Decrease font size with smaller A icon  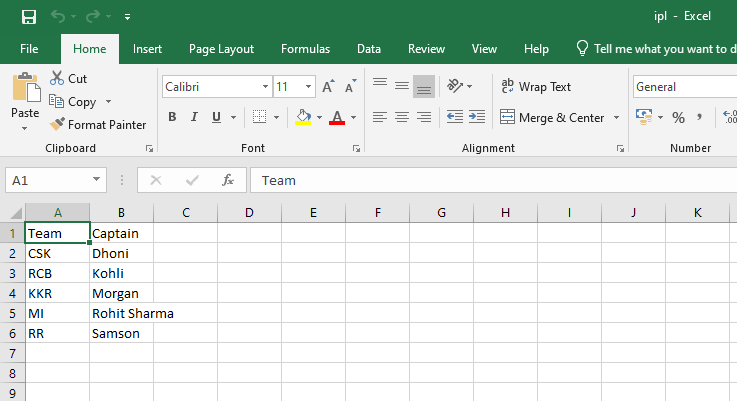351,86
